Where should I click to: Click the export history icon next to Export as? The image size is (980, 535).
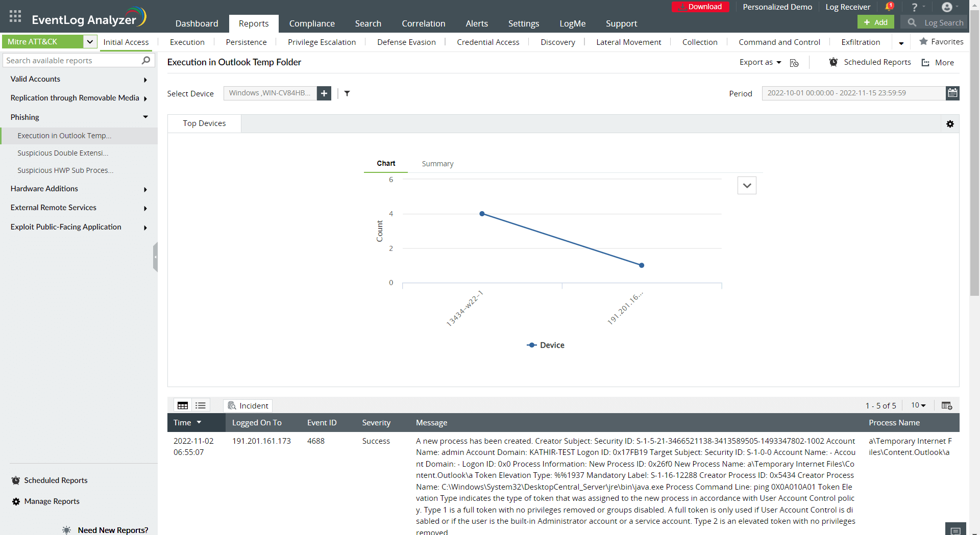click(794, 63)
